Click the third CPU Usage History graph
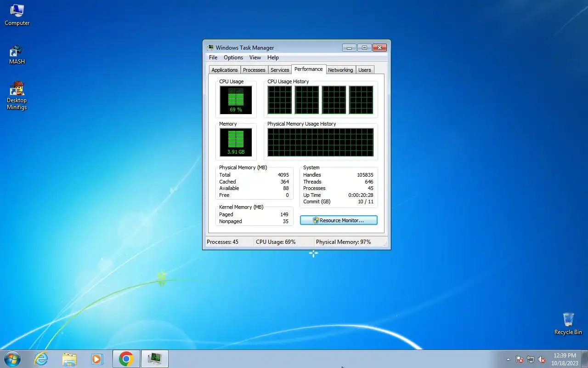Image resolution: width=588 pixels, height=368 pixels. [334, 100]
